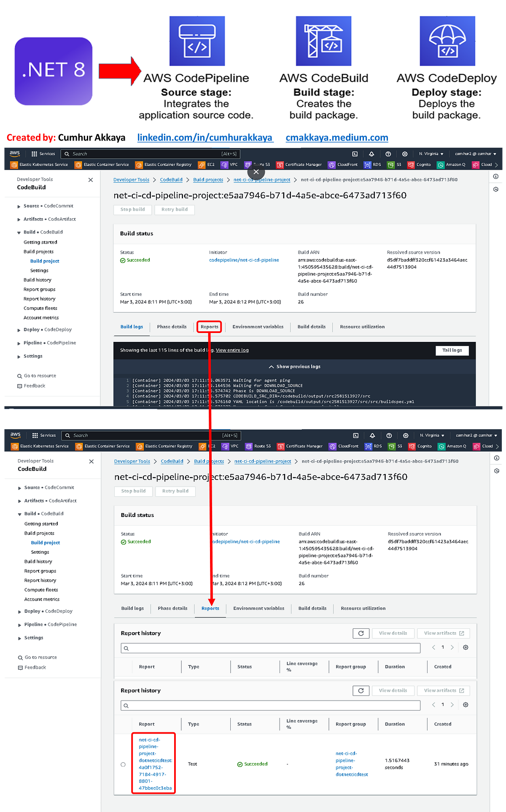The width and height of the screenshot is (506, 812).
Task: Open View entire log link
Action: click(232, 350)
